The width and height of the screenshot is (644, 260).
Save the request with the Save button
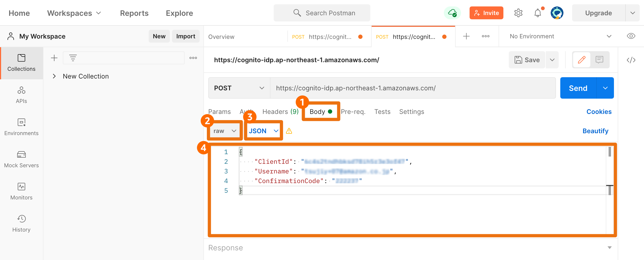click(527, 60)
